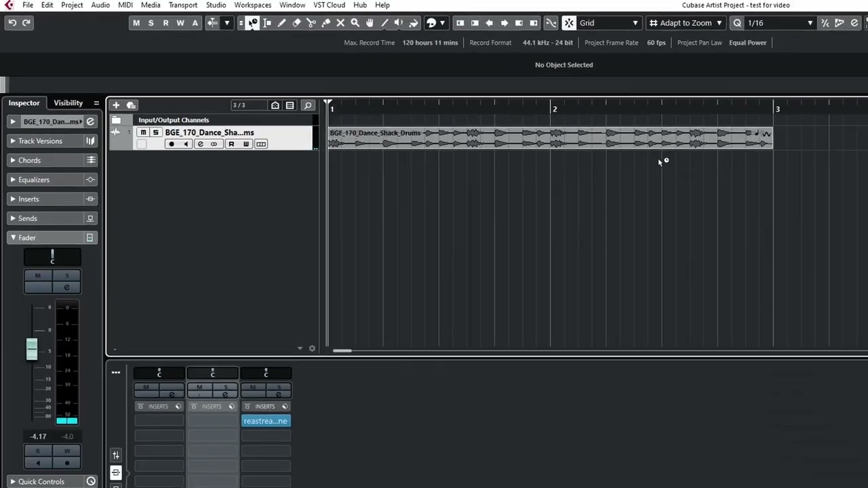Open the Transport menu
868x488 pixels.
point(183,5)
